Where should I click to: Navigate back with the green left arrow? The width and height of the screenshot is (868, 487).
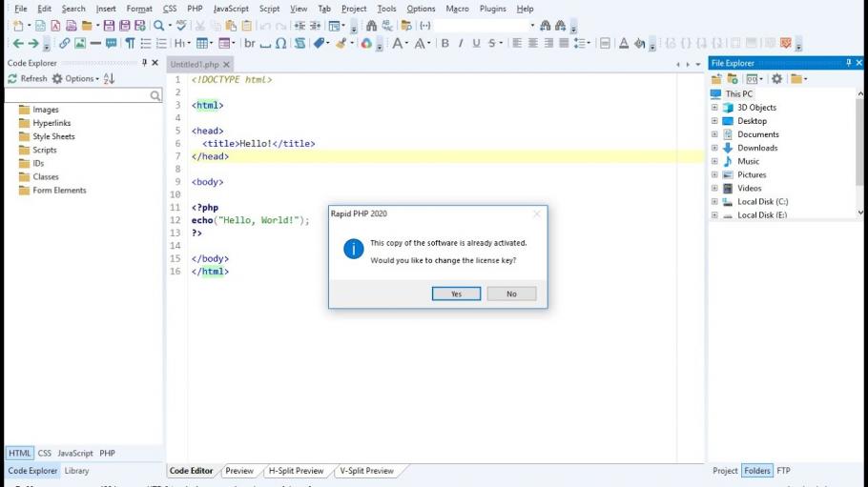(x=18, y=43)
